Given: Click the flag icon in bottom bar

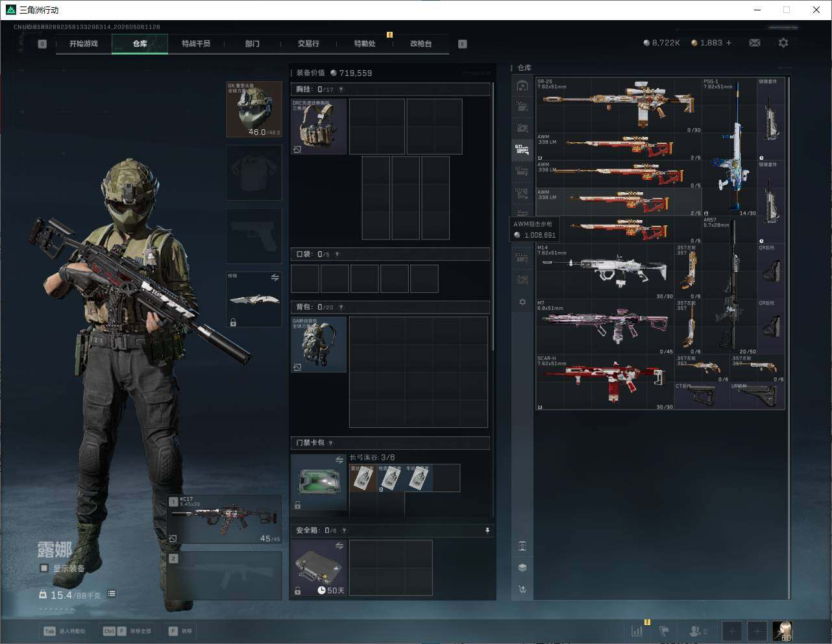Looking at the screenshot, I should click(x=664, y=630).
